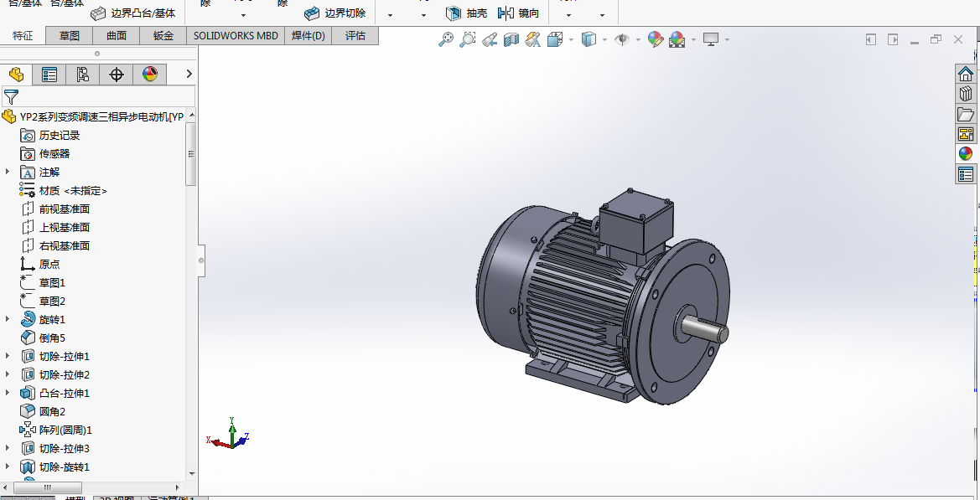This screenshot has width=980, height=500.
Task: Expand the 旋转1 feature node
Action: tap(8, 319)
